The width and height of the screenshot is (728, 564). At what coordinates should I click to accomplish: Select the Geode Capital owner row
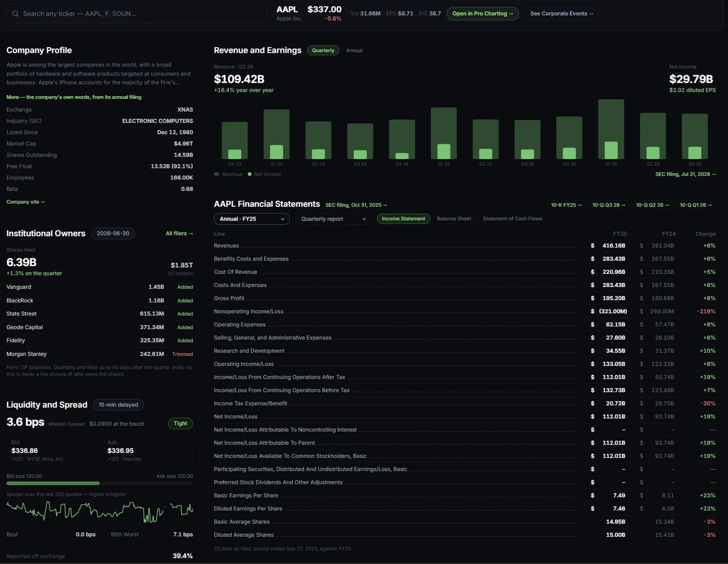pos(100,327)
